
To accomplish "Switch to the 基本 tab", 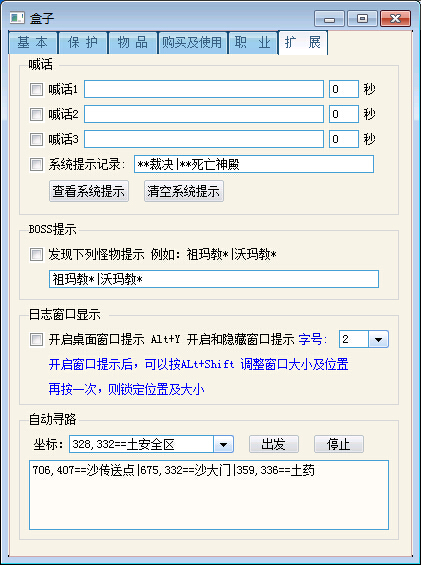I will coord(32,43).
